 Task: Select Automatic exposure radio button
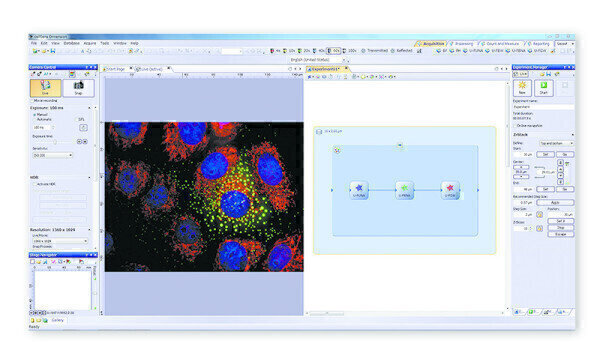coord(34,119)
